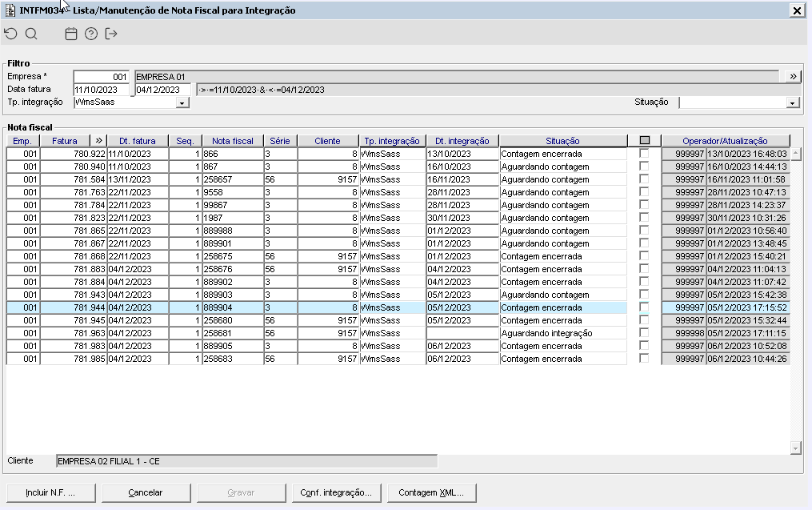812x510 pixels.
Task: Select the fatura 781.868 cell
Action: [x=74, y=256]
